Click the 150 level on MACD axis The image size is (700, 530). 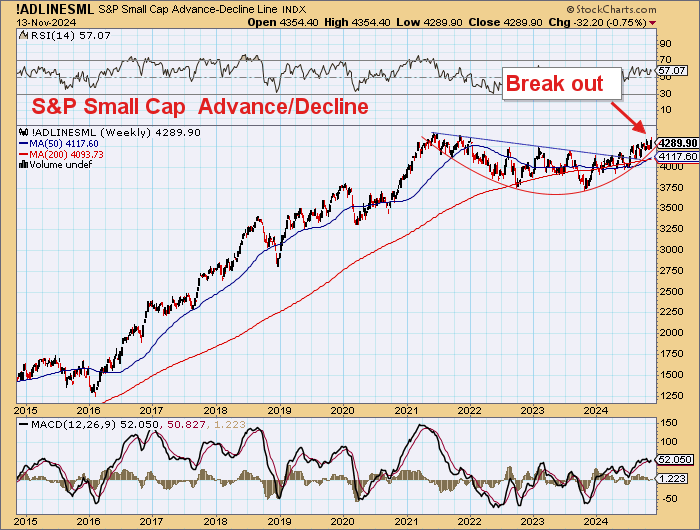click(668, 422)
